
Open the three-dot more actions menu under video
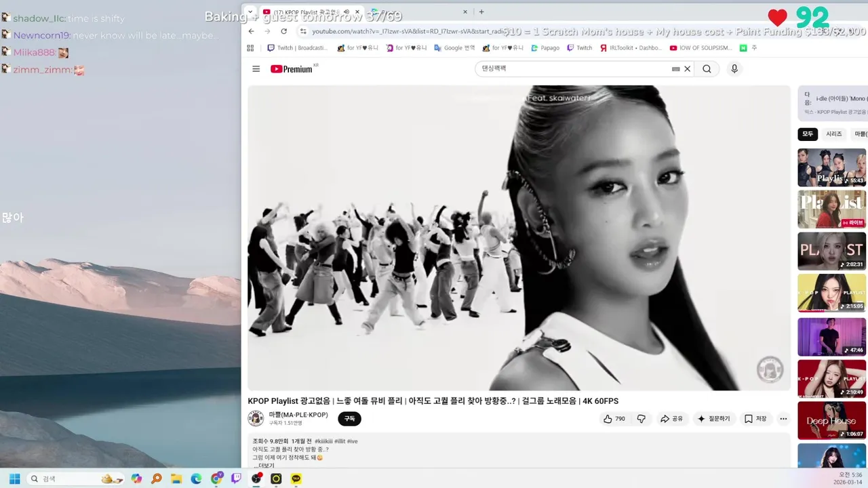[x=783, y=419]
